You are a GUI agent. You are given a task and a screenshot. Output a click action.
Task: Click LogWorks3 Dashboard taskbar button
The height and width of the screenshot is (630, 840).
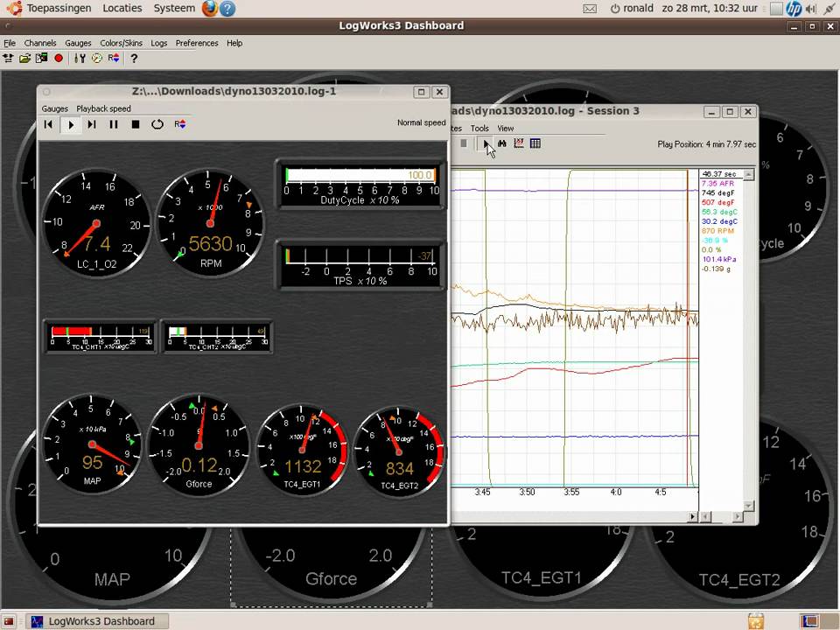pyautogui.click(x=97, y=621)
